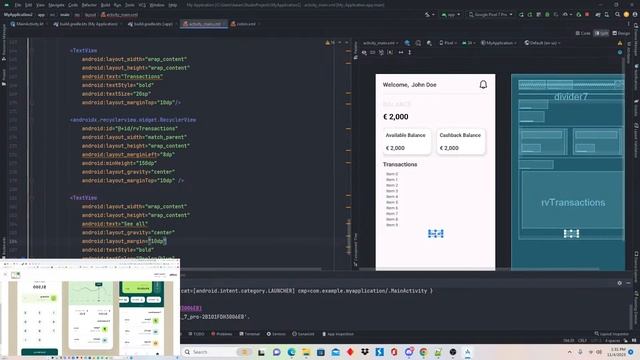Hide the Run panel with minimize icon
The image size is (640, 360).
click(x=629, y=283)
